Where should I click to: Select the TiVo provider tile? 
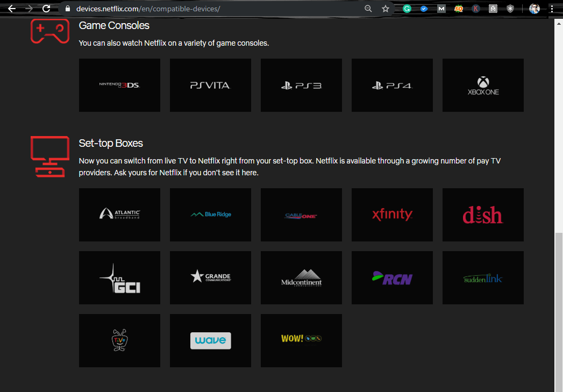pyautogui.click(x=119, y=340)
